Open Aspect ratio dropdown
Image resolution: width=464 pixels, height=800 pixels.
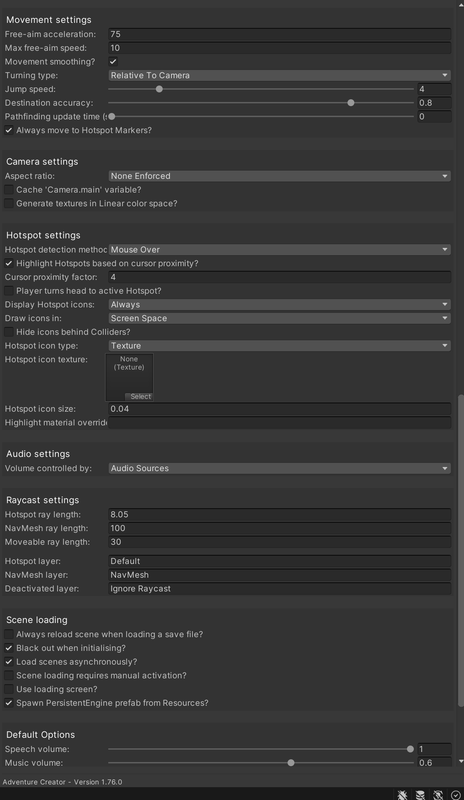[x=279, y=176]
